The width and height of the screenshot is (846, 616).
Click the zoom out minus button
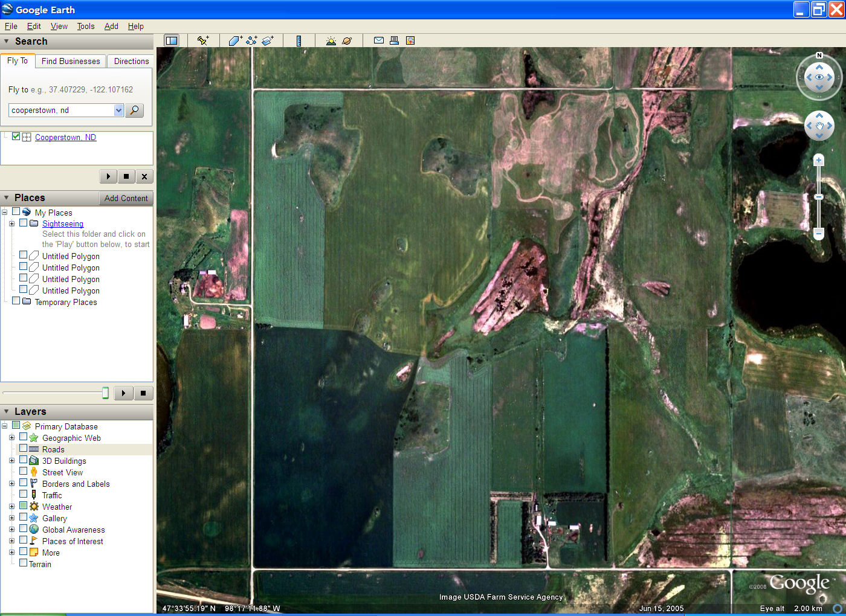(819, 233)
